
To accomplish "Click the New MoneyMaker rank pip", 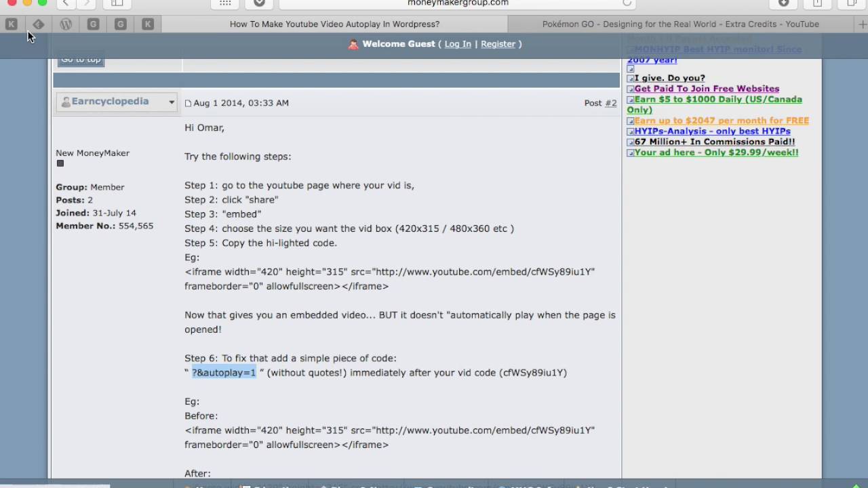I will click(x=60, y=163).
